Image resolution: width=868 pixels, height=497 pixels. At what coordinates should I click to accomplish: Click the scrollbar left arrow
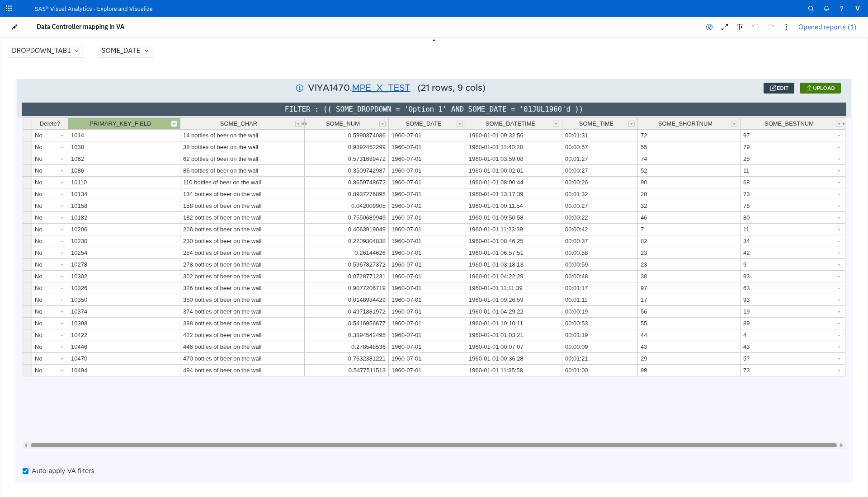26,445
